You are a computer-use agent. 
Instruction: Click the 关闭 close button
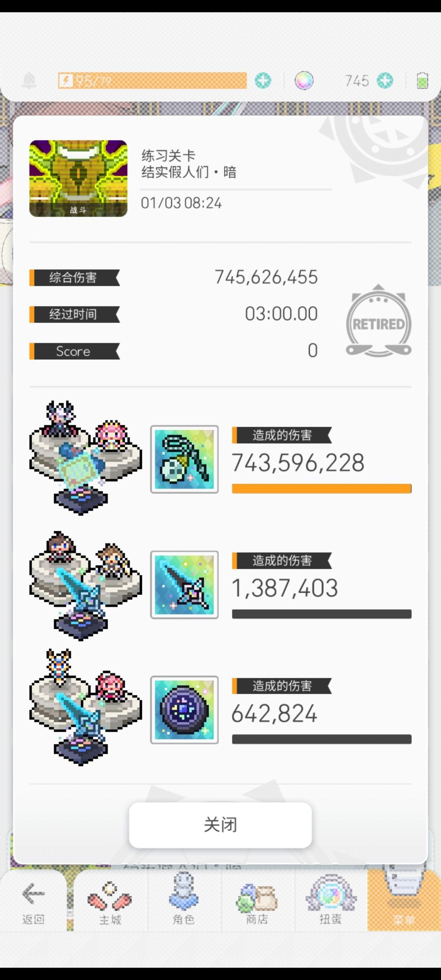point(220,825)
